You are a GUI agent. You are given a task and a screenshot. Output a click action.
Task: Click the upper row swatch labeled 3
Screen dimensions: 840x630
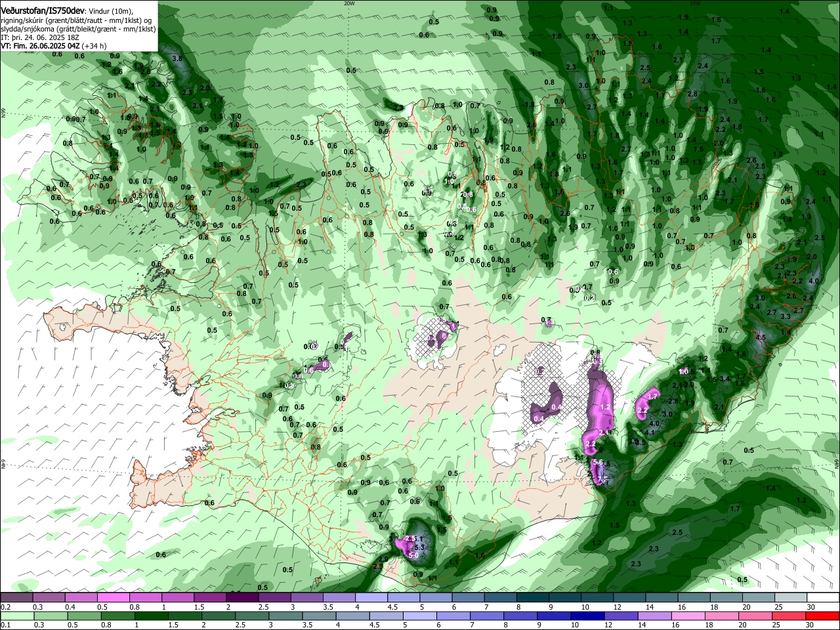pyautogui.click(x=306, y=597)
